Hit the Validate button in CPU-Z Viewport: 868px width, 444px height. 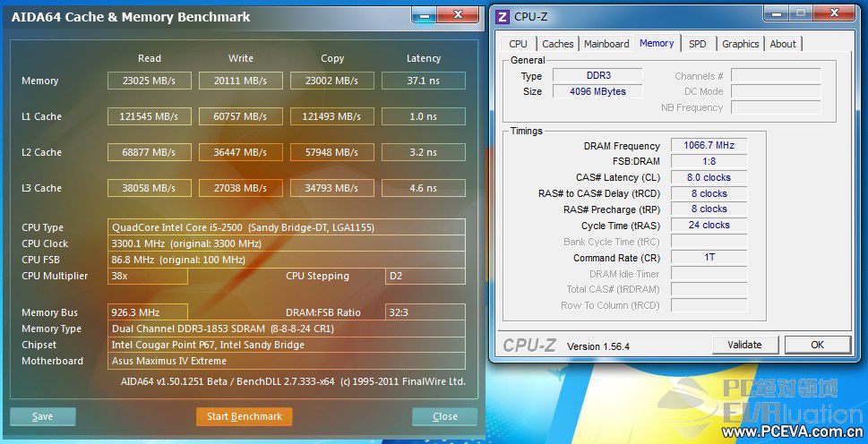click(x=744, y=345)
